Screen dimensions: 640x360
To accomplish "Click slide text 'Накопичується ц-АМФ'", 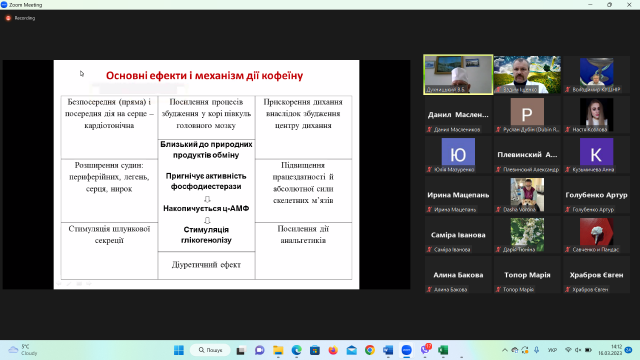I will click(x=206, y=209).
